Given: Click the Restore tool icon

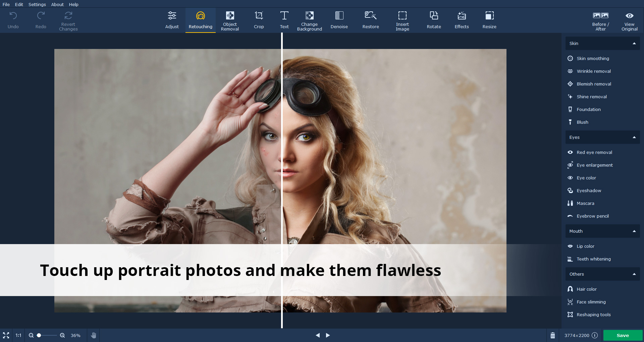Looking at the screenshot, I should coord(371,16).
